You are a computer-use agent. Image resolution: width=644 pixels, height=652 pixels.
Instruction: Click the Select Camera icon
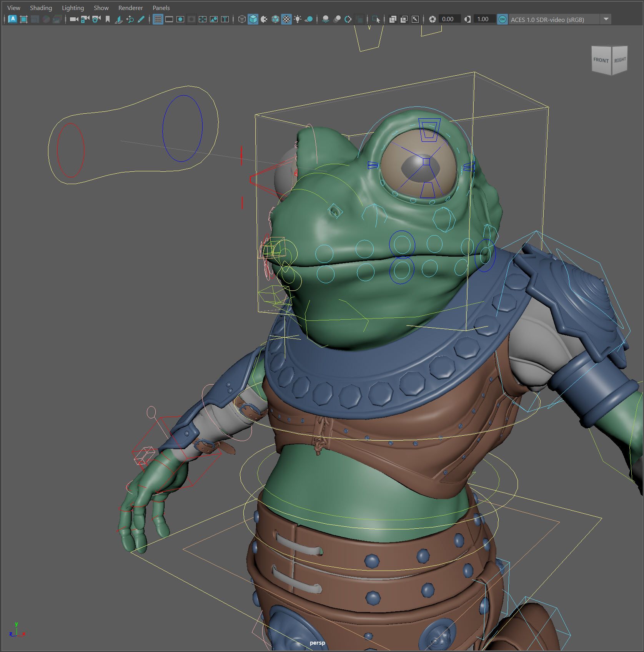(74, 19)
